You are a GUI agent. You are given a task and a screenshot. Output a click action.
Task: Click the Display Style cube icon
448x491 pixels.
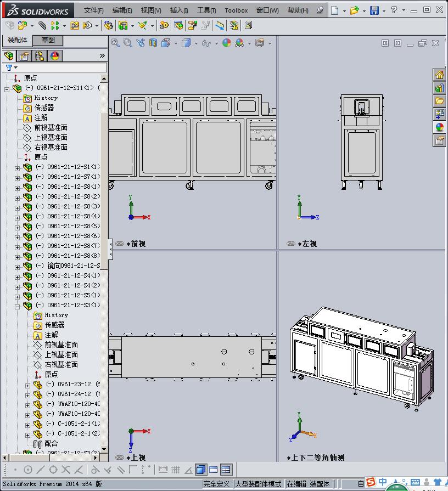(x=186, y=43)
